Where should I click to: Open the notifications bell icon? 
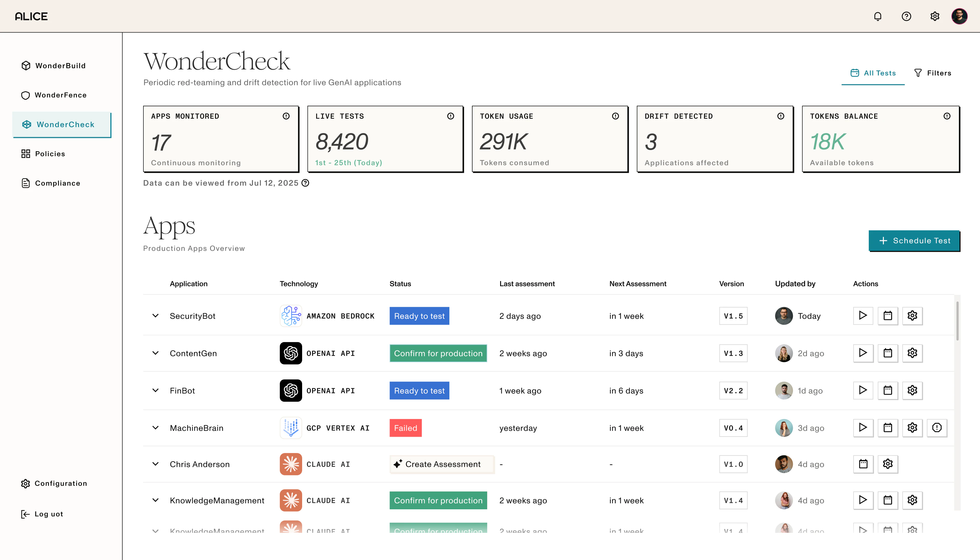[878, 16]
